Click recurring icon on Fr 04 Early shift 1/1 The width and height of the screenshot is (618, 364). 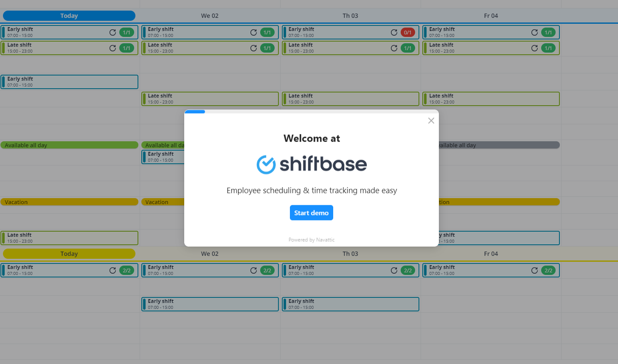534,32
